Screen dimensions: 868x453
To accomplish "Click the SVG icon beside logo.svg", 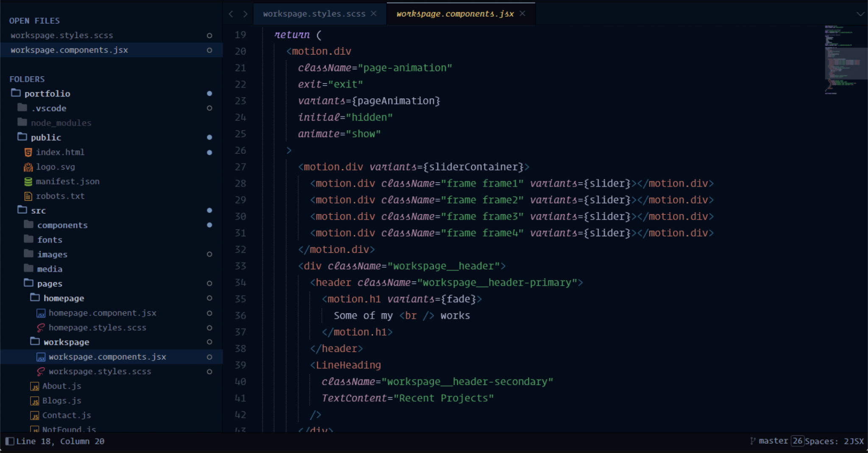I will 28,167.
